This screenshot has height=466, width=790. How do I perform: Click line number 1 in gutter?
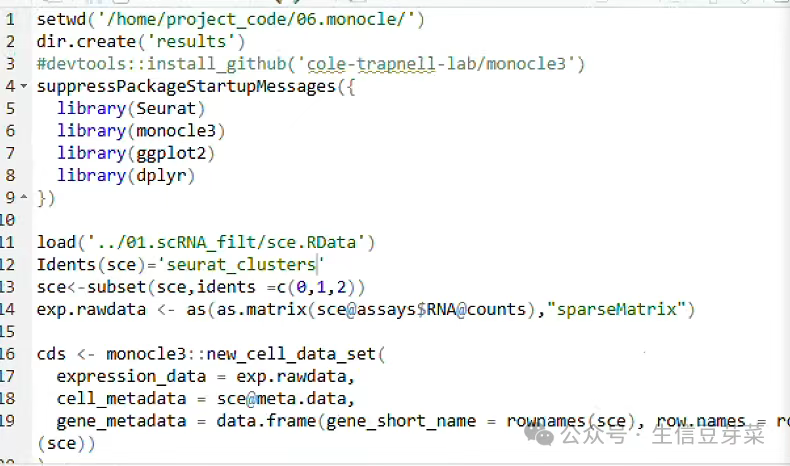[10, 20]
